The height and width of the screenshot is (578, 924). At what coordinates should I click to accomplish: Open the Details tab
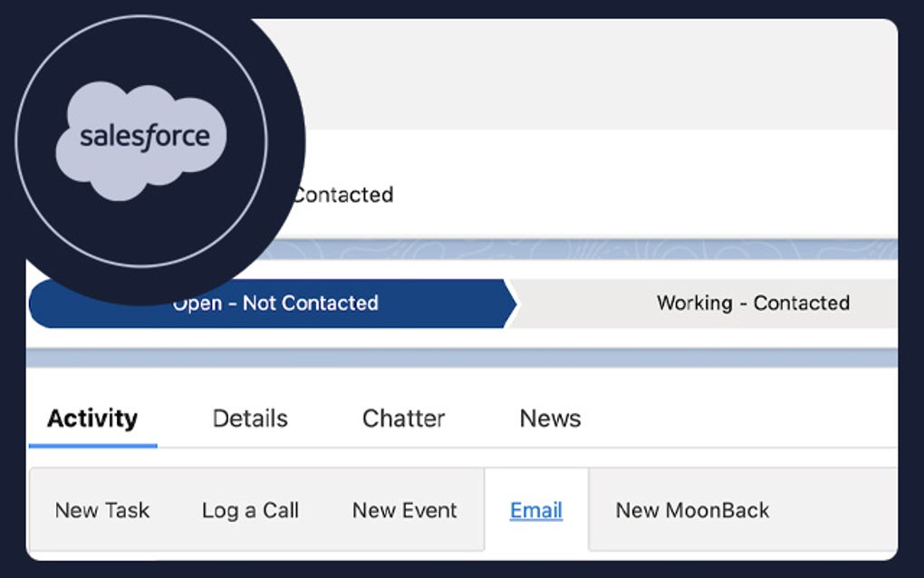(250, 419)
